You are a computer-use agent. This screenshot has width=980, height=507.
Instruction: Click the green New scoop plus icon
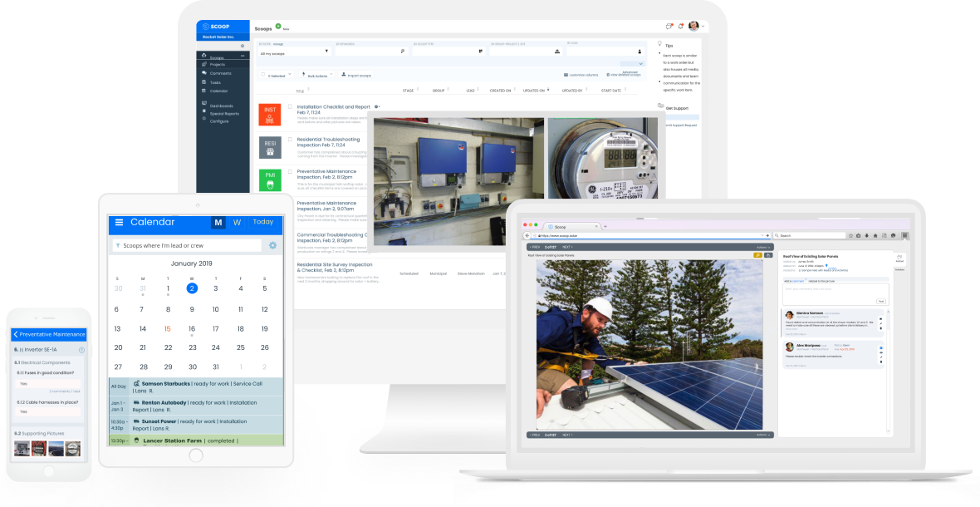tap(278, 26)
